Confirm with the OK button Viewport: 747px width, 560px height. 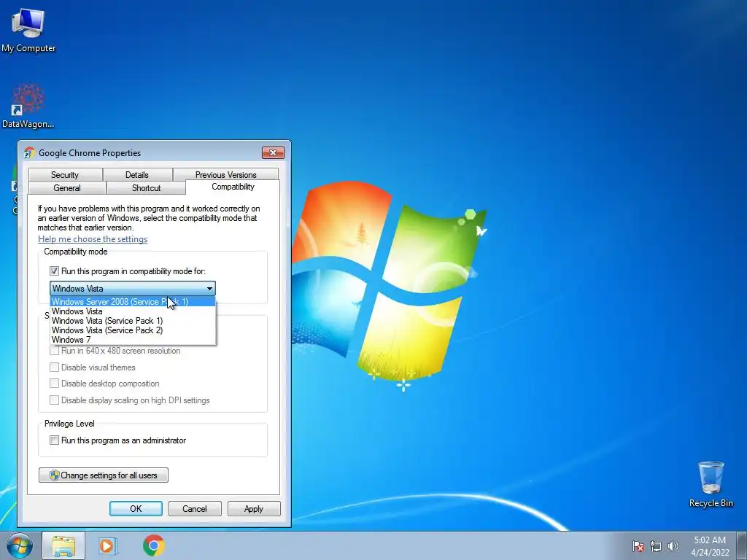tap(136, 508)
